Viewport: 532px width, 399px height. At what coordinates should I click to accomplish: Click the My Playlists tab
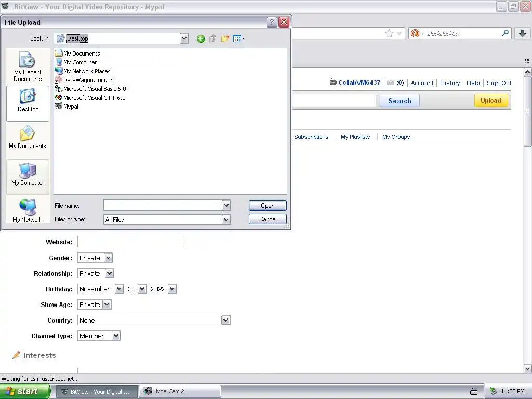pos(355,137)
